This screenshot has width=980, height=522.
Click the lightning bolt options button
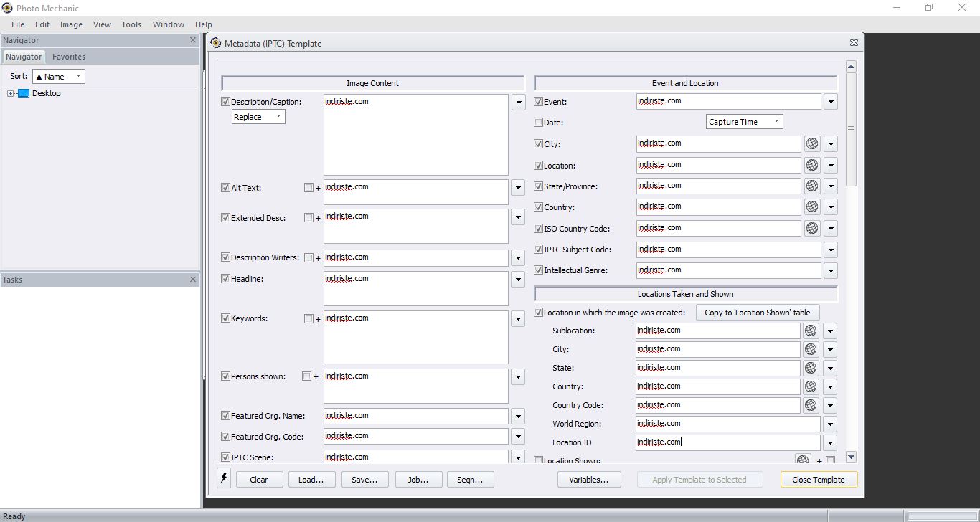(x=224, y=479)
